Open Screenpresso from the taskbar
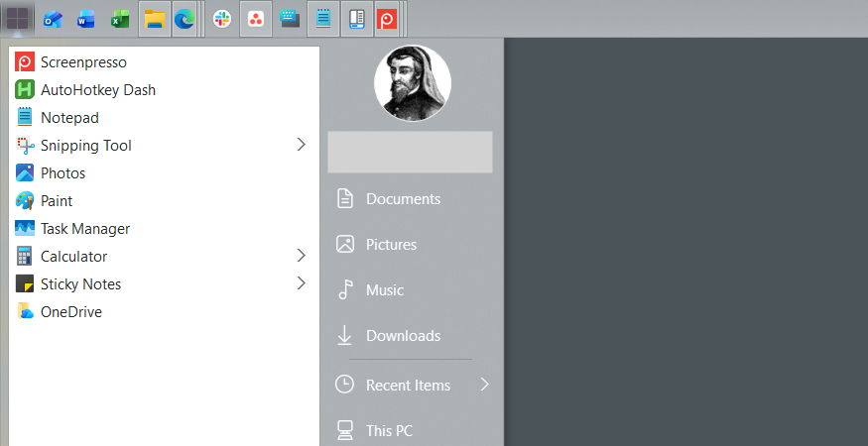 [x=387, y=20]
